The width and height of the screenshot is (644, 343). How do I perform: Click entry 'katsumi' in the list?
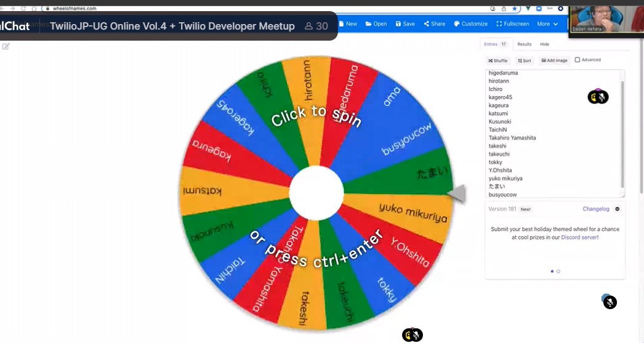498,113
